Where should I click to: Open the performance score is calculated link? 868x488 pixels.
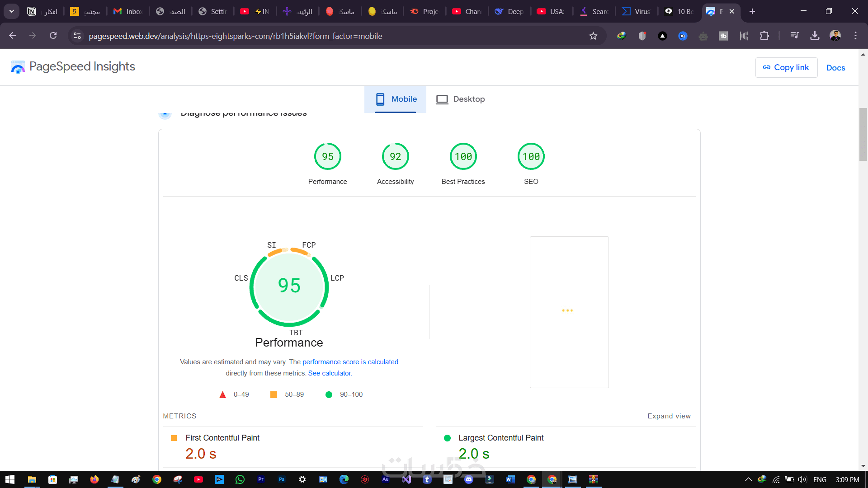click(350, 362)
